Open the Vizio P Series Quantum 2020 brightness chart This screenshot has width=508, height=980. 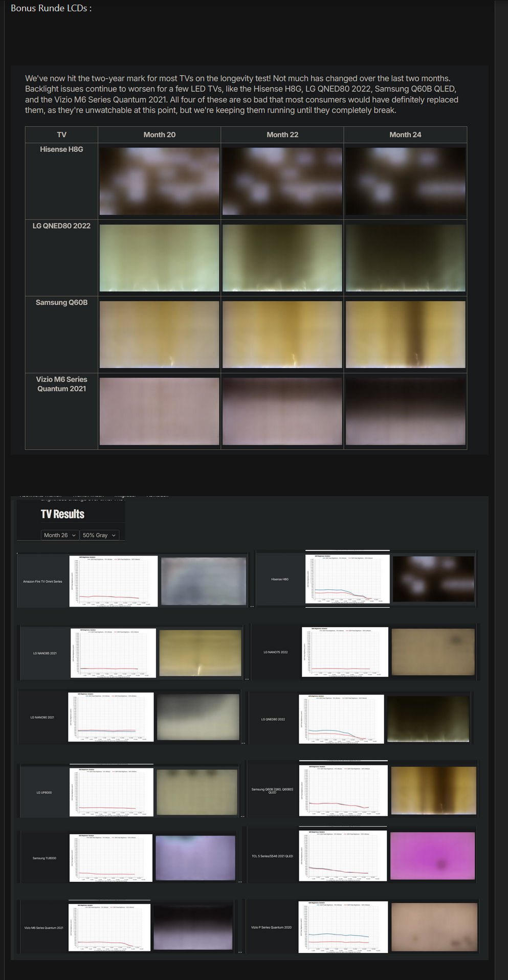point(343,927)
